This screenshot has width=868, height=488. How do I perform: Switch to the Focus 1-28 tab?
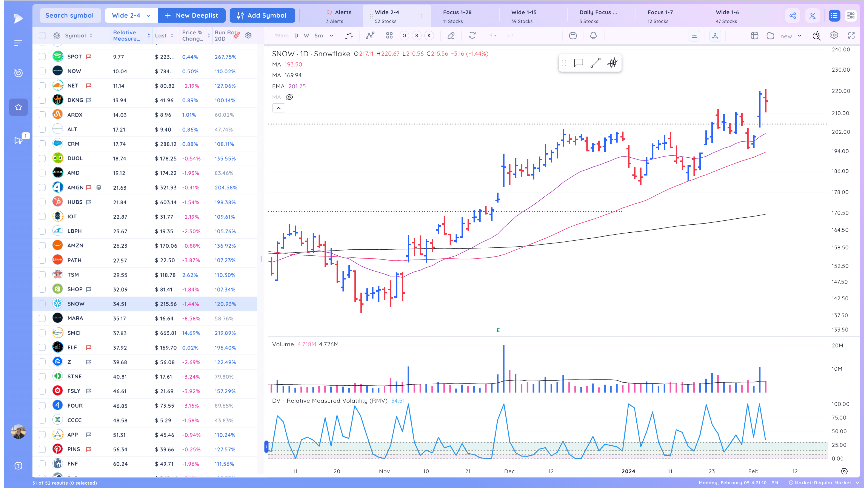(457, 16)
